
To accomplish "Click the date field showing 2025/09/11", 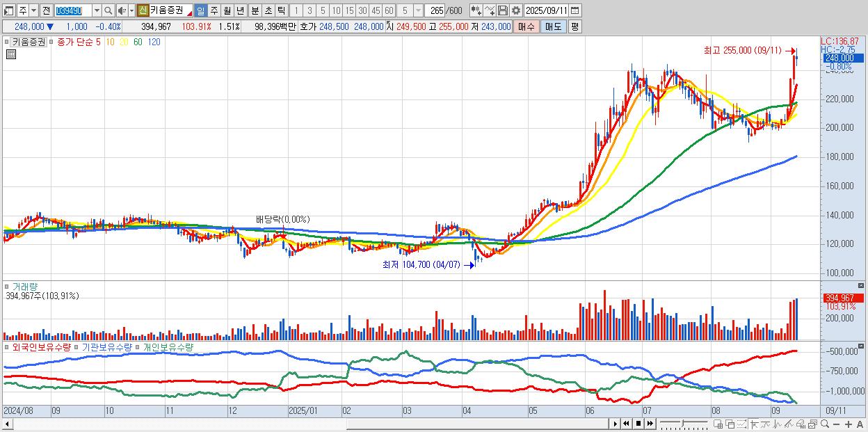I will [x=547, y=10].
